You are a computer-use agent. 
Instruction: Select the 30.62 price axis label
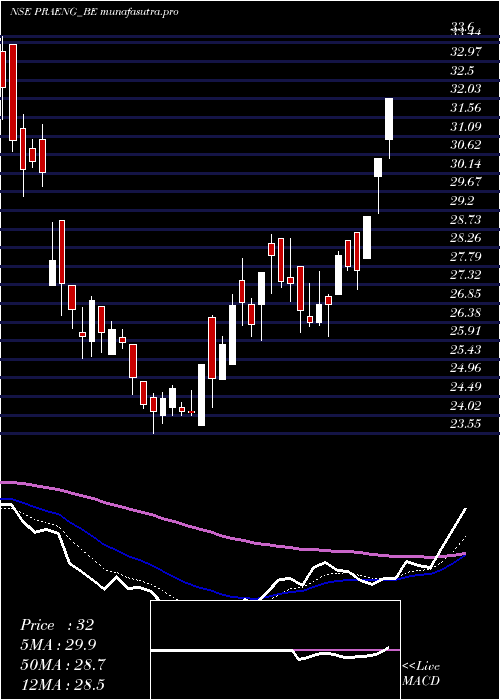[x=466, y=145]
